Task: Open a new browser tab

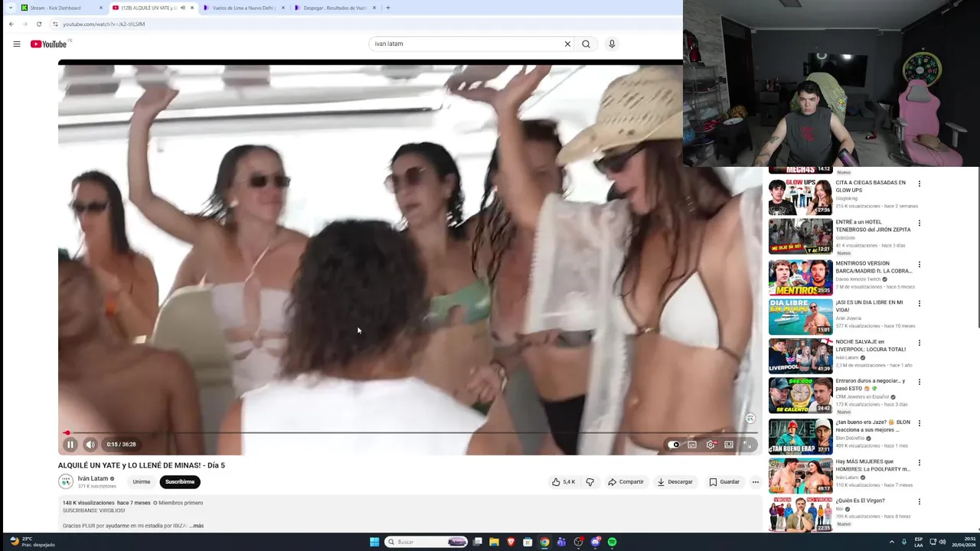Action: click(387, 8)
